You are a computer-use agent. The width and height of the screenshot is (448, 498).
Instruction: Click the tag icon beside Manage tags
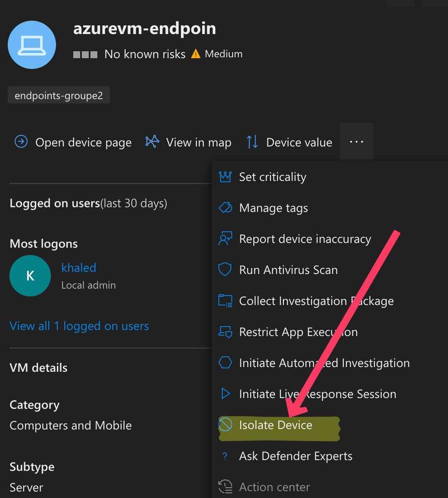225,208
